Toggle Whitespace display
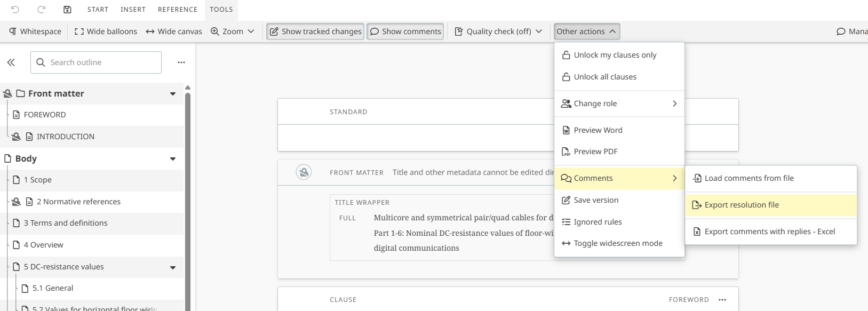Image resolution: width=868 pixels, height=311 pixels. click(35, 31)
